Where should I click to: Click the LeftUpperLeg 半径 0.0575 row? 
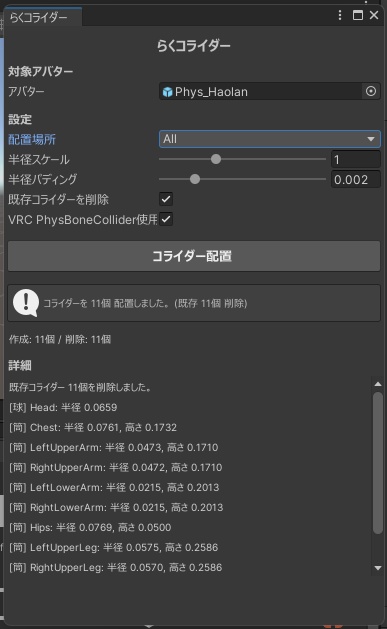point(113,547)
